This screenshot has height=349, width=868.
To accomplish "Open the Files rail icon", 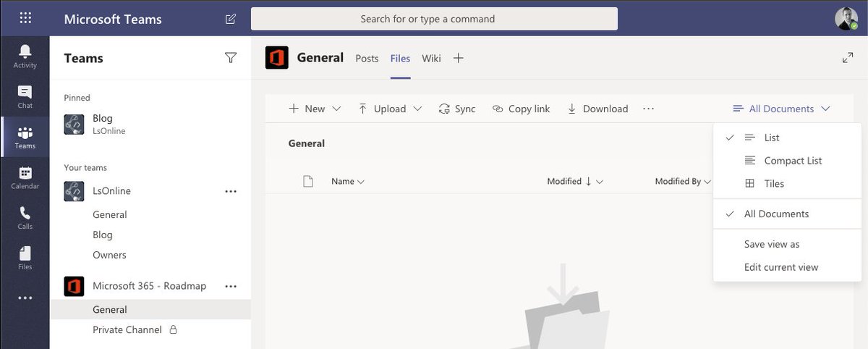I will point(25,258).
